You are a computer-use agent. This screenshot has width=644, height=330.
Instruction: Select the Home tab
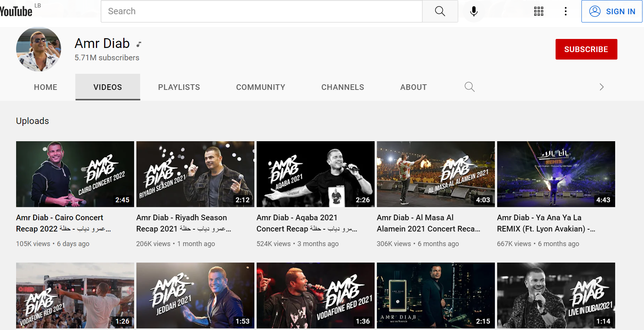point(45,87)
